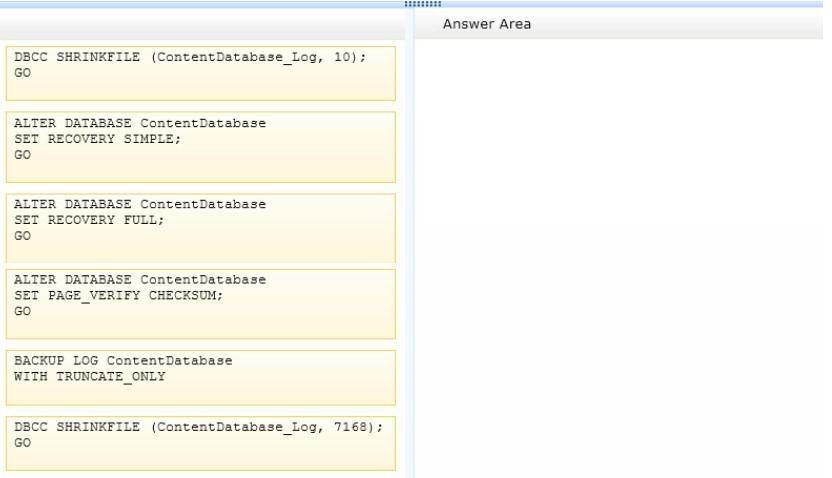Select the DBCC SHRINKFILE ContentDatabase_Log, 7168 block
Image resolution: width=832 pixels, height=478 pixels.
click(x=201, y=444)
